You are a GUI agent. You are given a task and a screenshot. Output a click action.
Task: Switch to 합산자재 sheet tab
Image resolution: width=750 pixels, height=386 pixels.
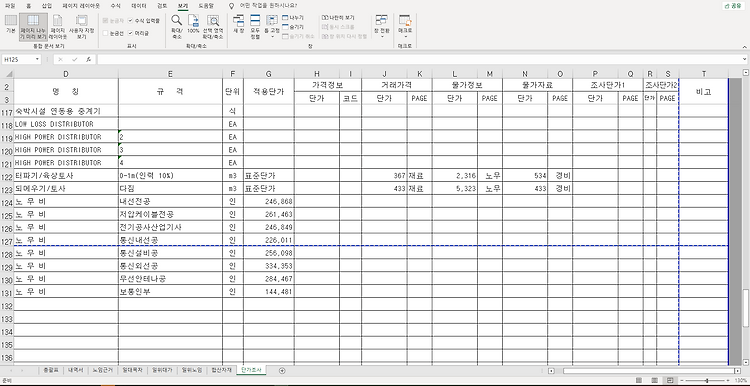(x=221, y=370)
